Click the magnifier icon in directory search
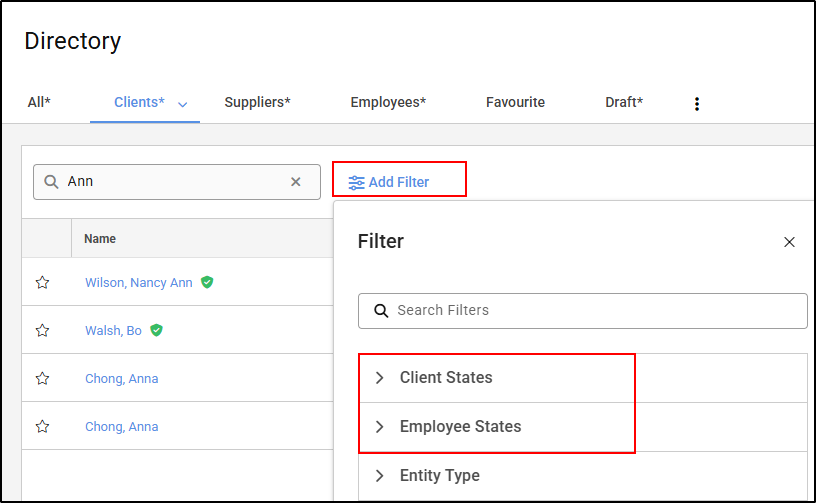 point(52,182)
